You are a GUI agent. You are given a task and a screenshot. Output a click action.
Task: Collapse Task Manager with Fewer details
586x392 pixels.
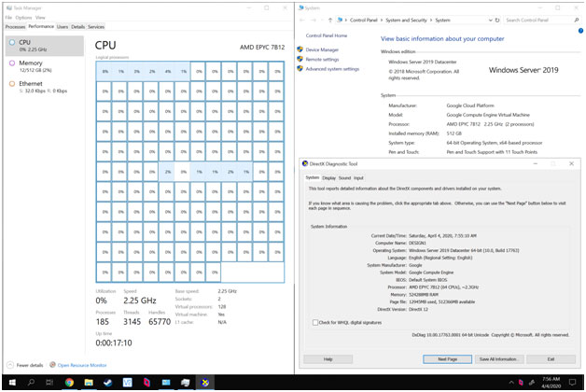[24, 365]
